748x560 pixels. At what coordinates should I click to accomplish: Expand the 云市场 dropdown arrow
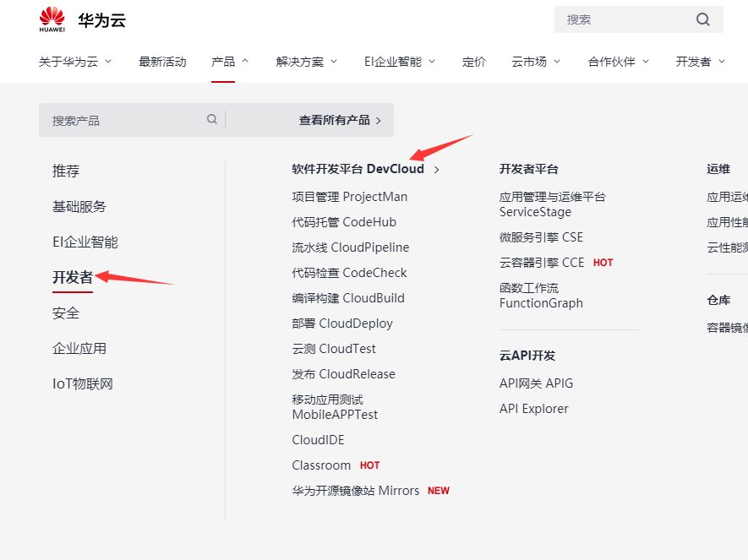tap(557, 62)
